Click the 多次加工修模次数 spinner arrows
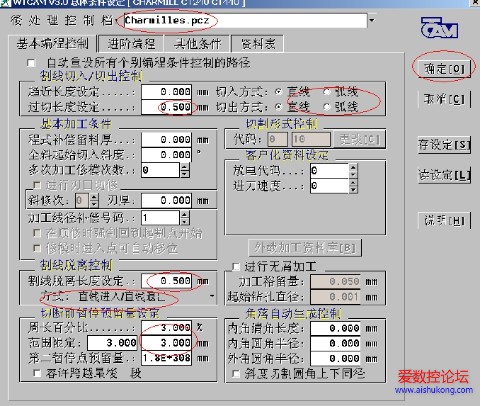The image size is (481, 406). (185, 170)
